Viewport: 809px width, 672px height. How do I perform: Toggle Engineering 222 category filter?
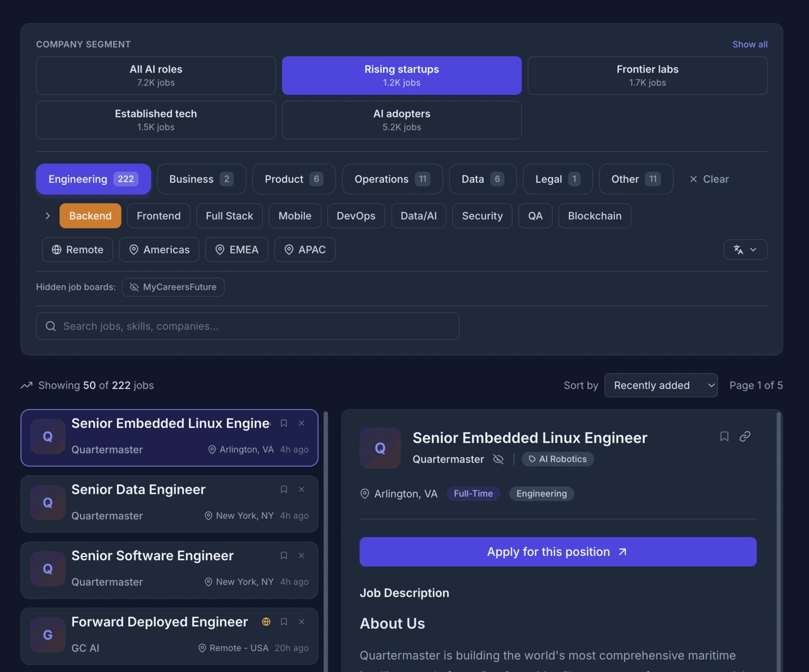(94, 179)
